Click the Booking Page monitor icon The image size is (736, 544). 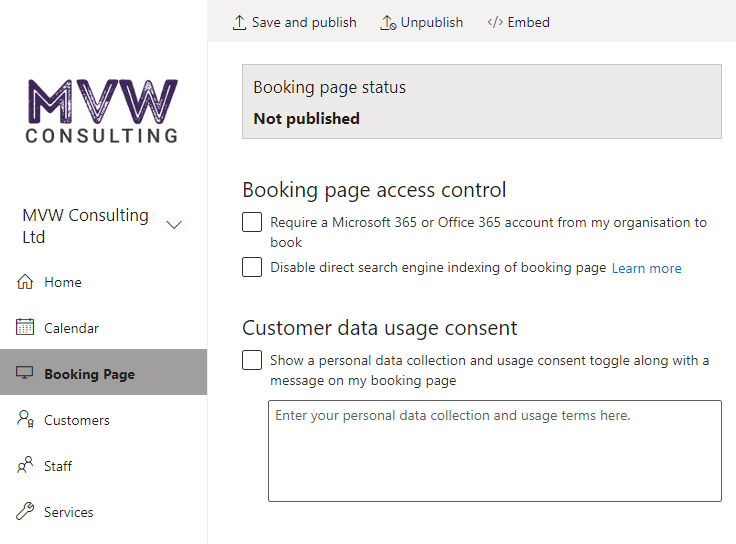[25, 374]
